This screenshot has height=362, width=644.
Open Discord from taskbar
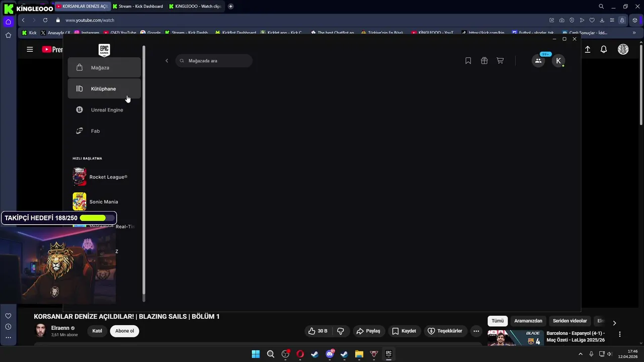coord(330,354)
